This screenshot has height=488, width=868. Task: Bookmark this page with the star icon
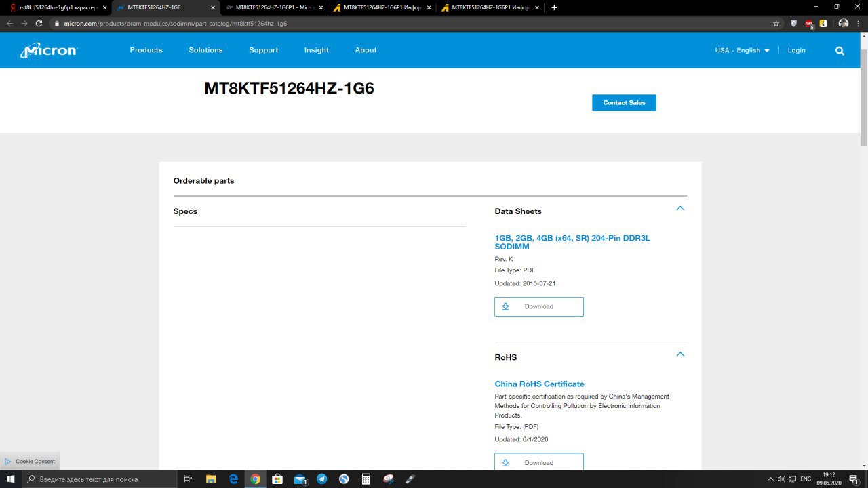click(x=776, y=23)
